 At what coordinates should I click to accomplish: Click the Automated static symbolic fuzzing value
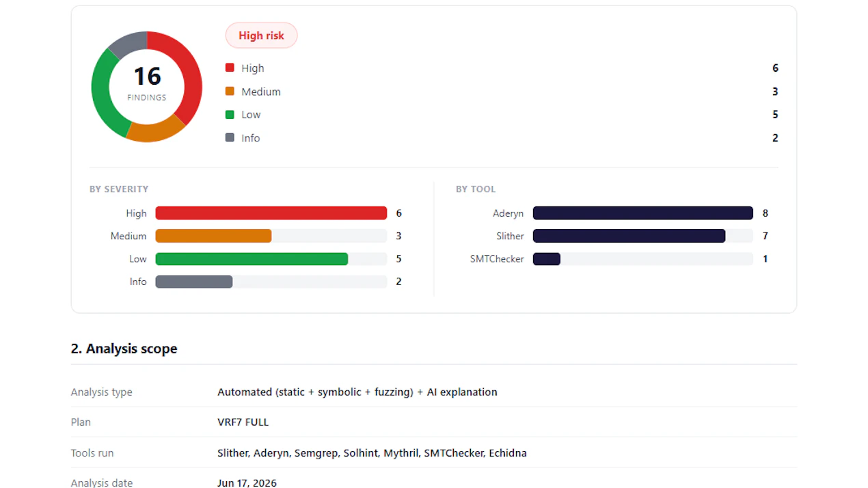pyautogui.click(x=357, y=392)
